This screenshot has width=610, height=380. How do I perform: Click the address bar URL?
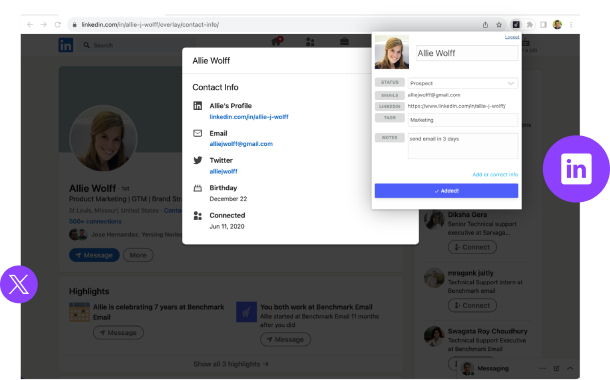pos(150,25)
